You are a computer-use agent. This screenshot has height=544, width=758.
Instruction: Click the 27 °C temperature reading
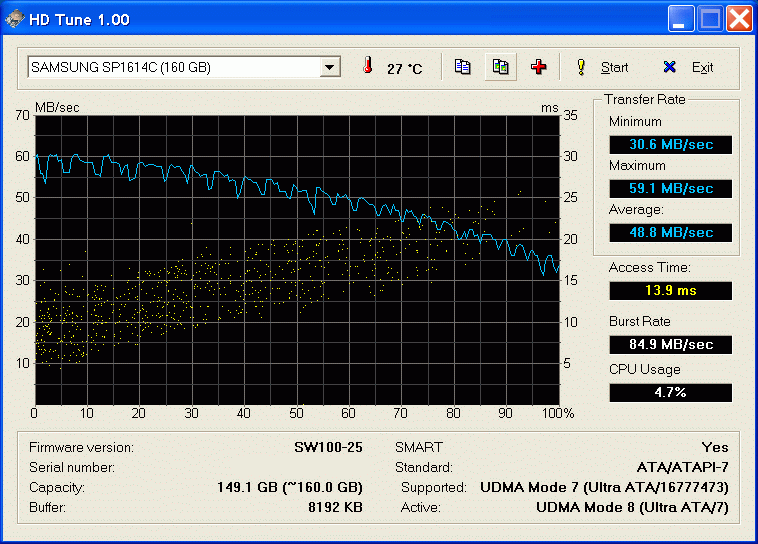pos(404,69)
